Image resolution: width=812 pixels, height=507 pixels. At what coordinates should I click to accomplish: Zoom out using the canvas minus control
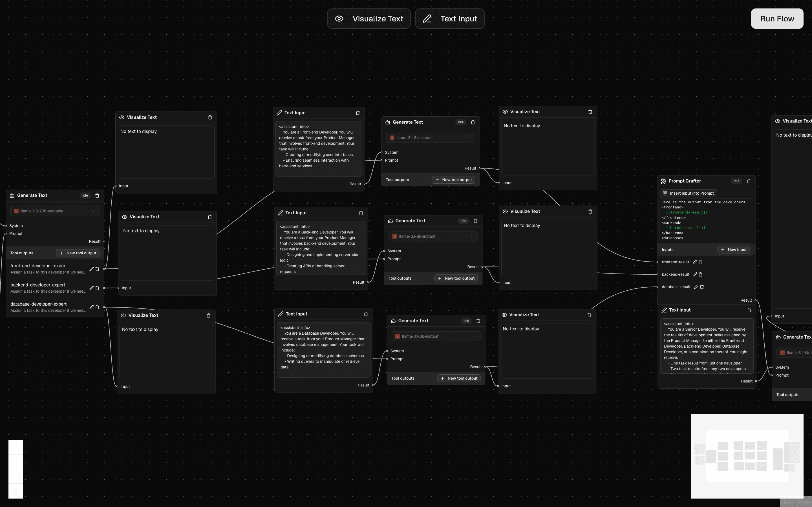[16, 461]
